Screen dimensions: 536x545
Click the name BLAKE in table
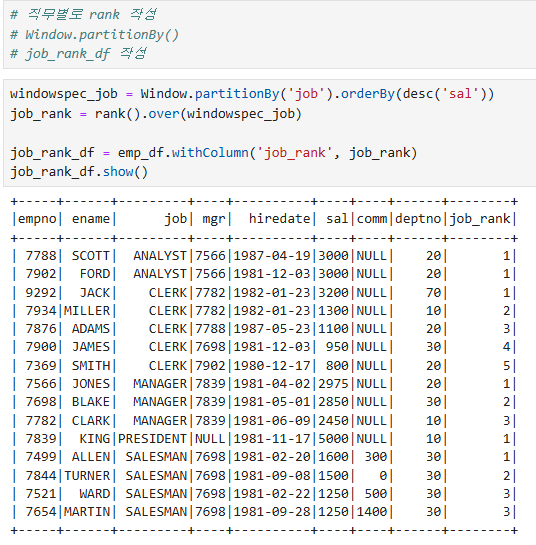click(91, 402)
